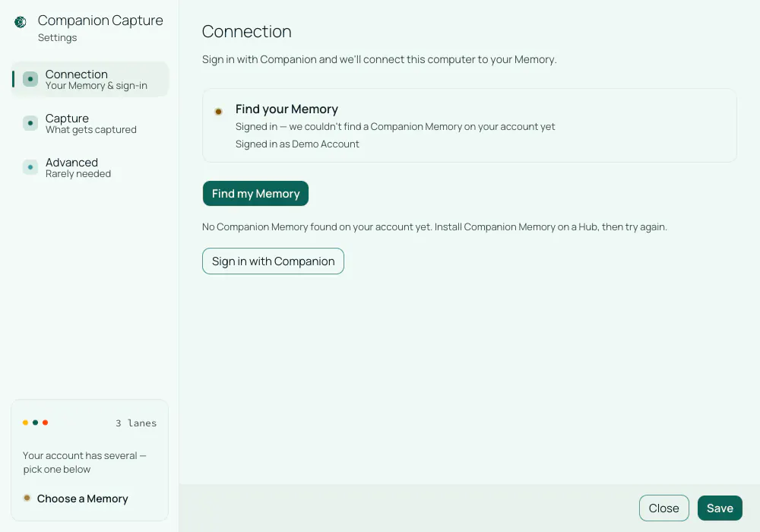Click the 'No Companion Memory found' notice
This screenshot has height=532, width=760.
434,226
